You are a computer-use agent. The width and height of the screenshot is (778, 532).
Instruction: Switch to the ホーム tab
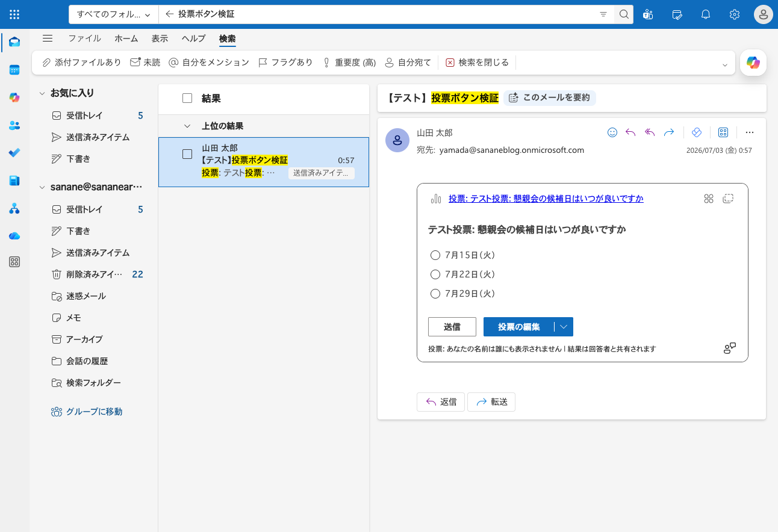pyautogui.click(x=126, y=39)
